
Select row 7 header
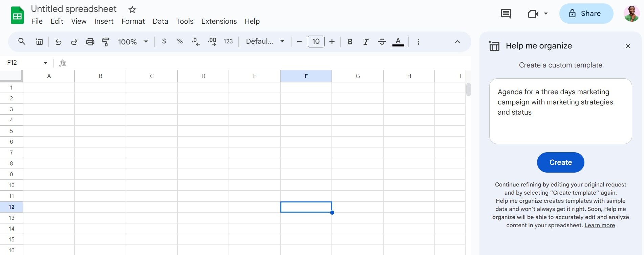coord(11,153)
